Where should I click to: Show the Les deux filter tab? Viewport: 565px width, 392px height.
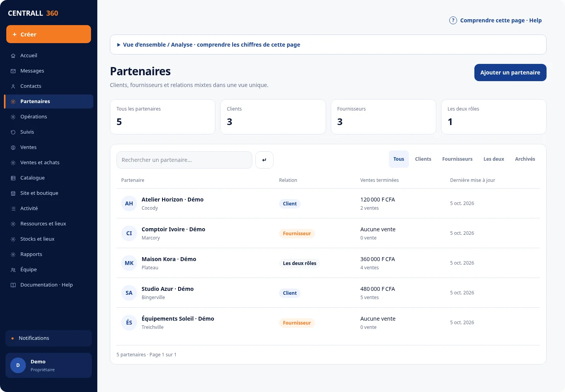(x=494, y=159)
